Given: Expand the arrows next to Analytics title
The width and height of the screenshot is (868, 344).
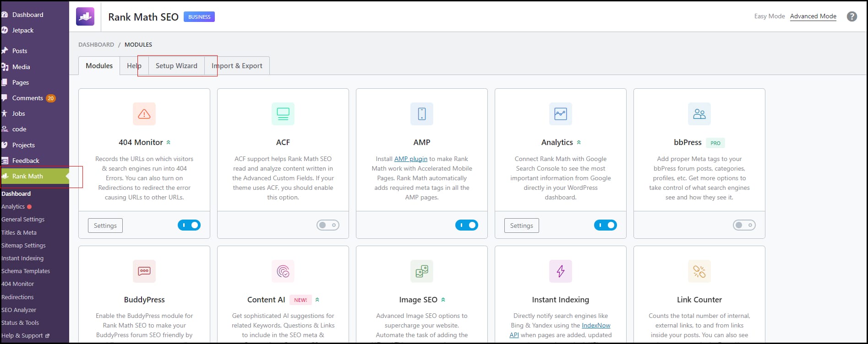Looking at the screenshot, I should (x=579, y=143).
